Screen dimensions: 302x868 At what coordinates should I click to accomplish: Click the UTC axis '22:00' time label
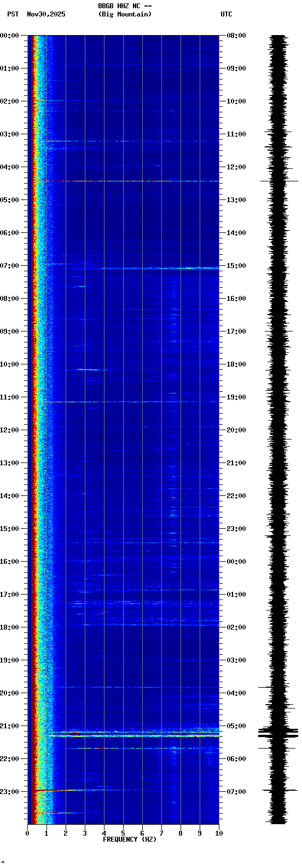[236, 496]
